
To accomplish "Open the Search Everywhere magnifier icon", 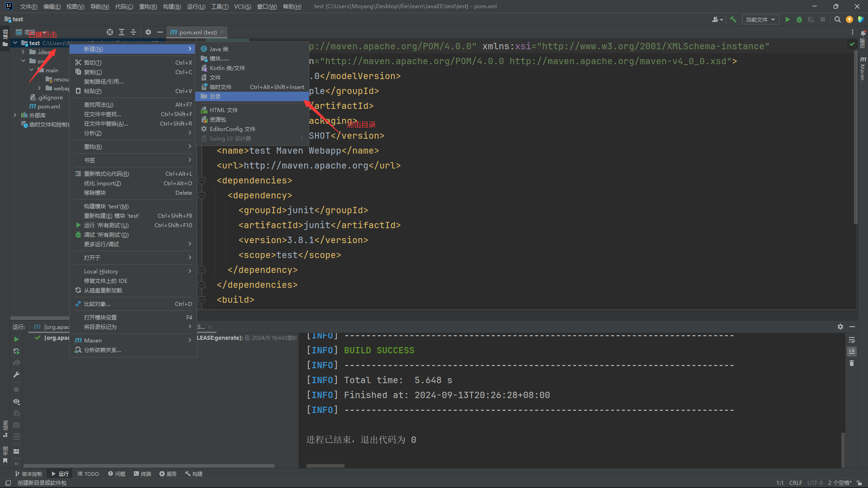I will [837, 19].
